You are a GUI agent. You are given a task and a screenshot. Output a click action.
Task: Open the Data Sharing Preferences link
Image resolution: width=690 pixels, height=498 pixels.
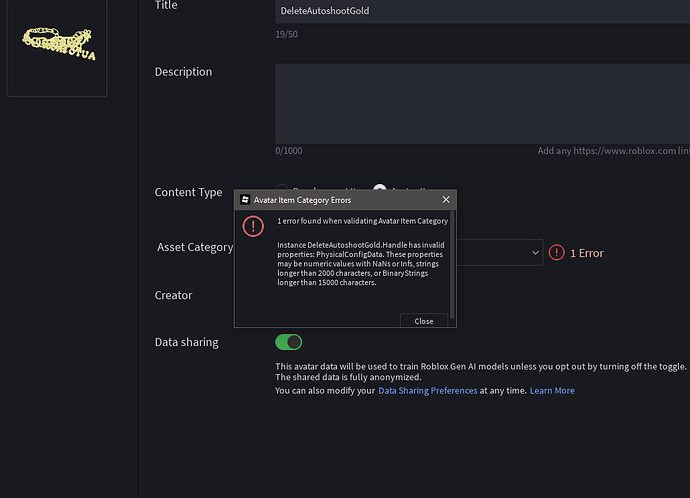428,391
